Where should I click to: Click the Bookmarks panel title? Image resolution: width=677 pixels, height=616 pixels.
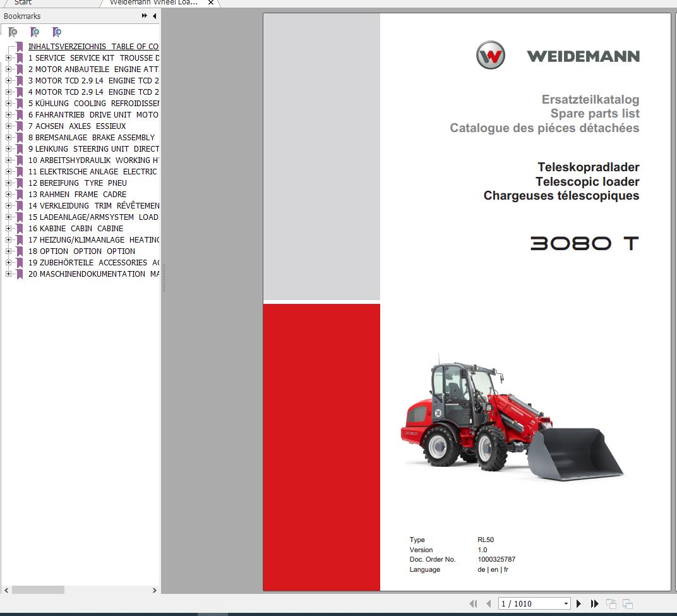point(22,16)
